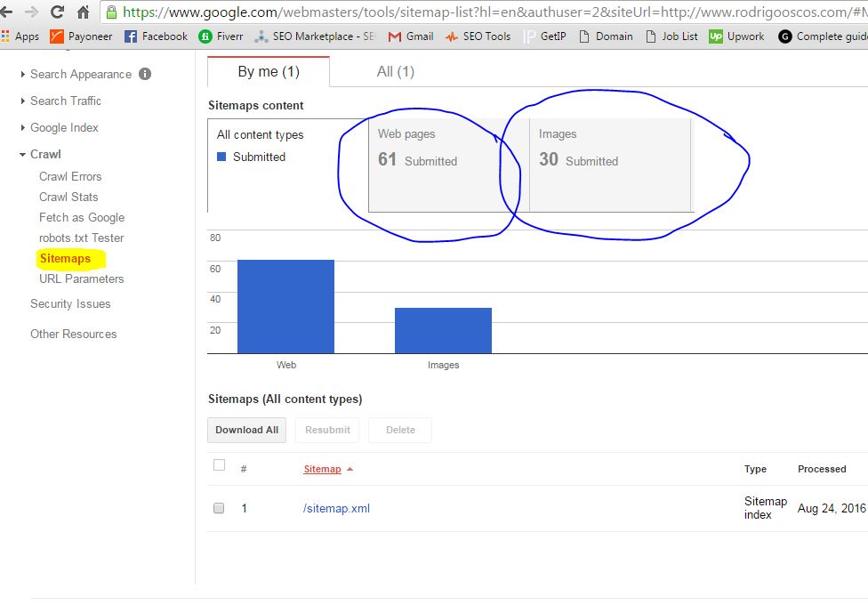Open Crawl Stats in sidebar

[x=68, y=197]
